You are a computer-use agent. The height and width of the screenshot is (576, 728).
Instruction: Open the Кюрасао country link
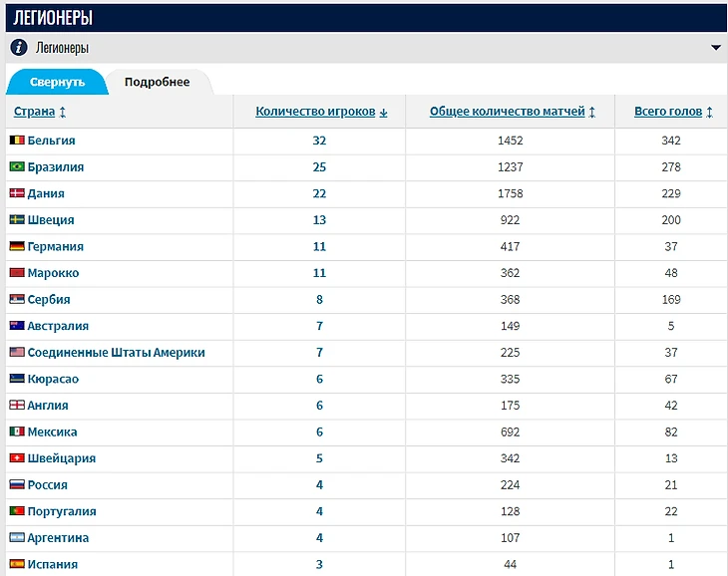[53, 379]
